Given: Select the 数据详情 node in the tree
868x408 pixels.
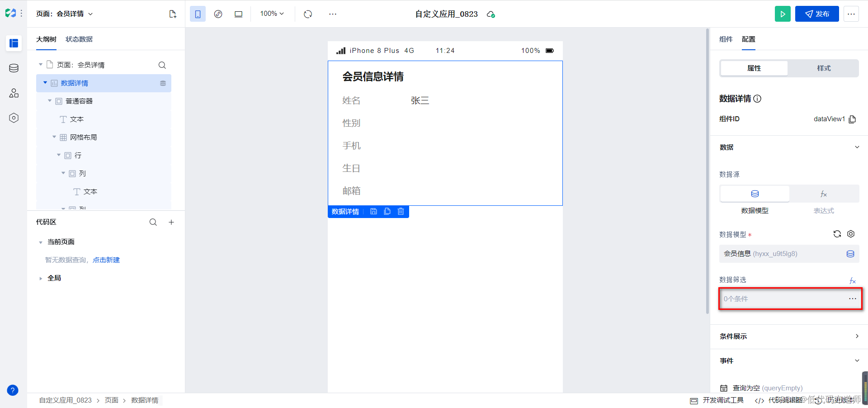Looking at the screenshot, I should 104,83.
